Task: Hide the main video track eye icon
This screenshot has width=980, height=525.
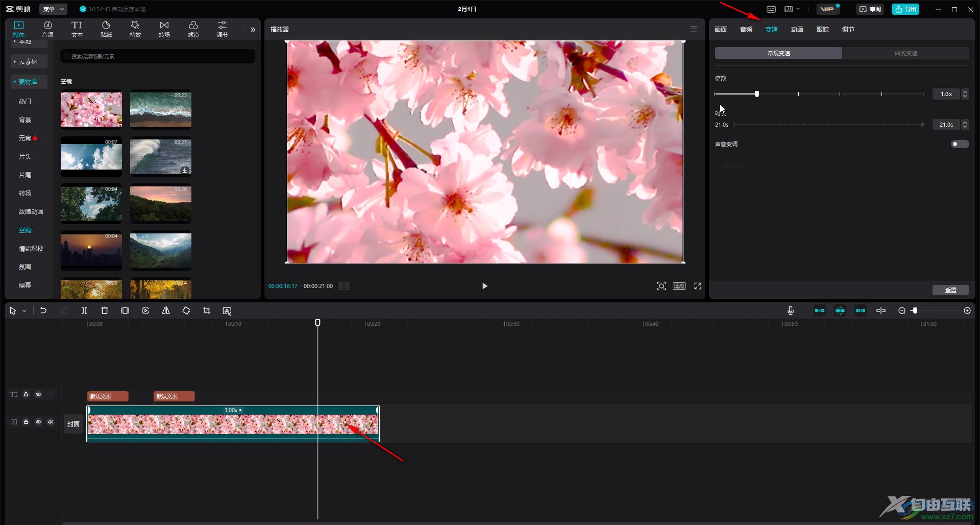Action: [x=38, y=422]
